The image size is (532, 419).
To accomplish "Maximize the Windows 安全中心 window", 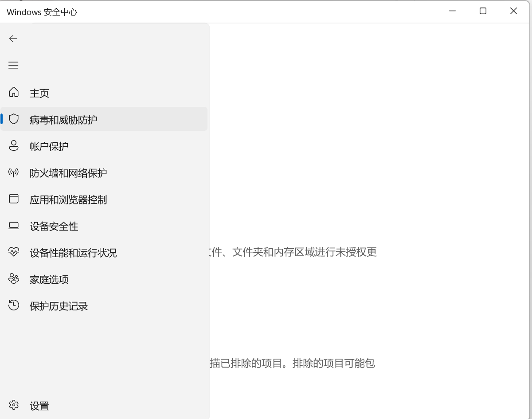I will (483, 11).
